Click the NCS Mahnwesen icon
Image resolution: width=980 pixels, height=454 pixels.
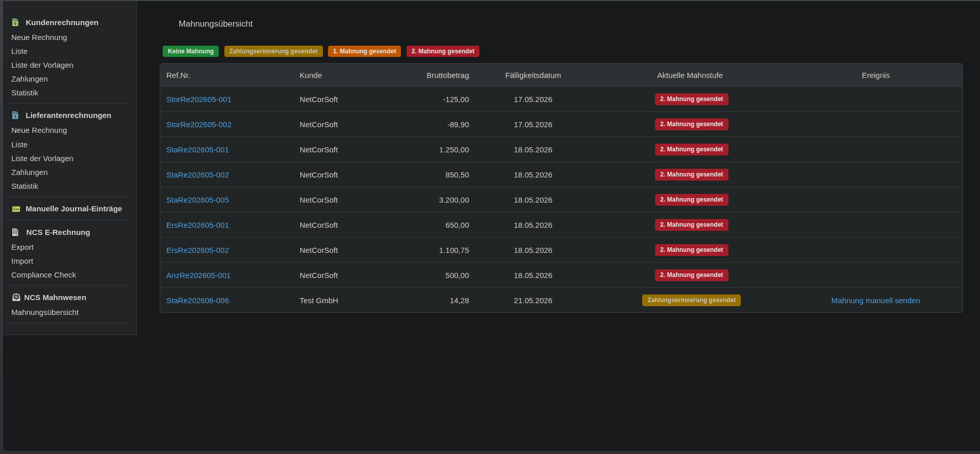(x=16, y=298)
